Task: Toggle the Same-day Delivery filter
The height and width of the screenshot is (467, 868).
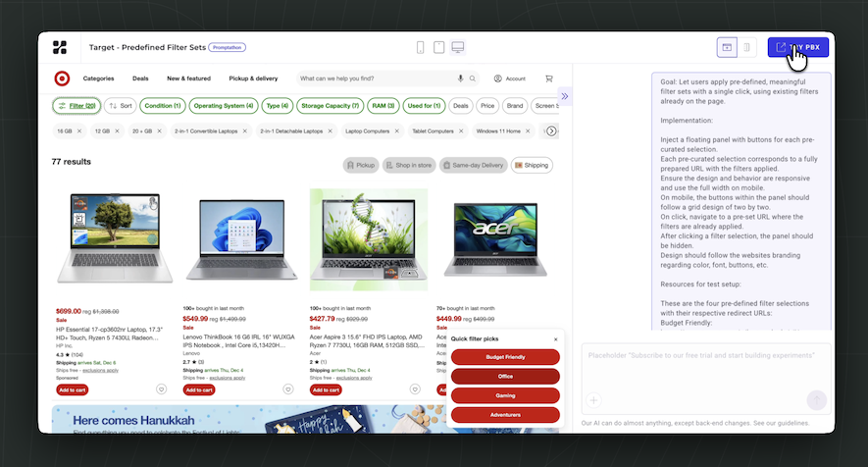Action: click(474, 165)
